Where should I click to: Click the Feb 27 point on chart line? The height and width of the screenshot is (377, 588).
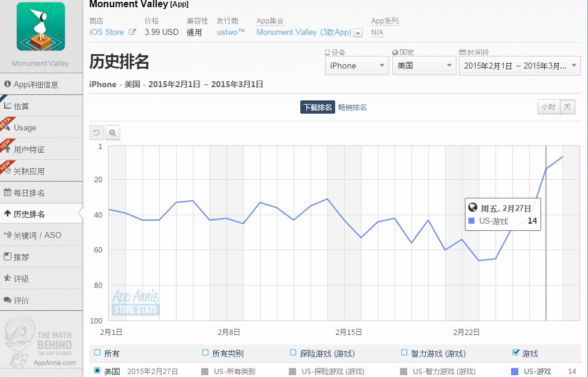coord(546,169)
